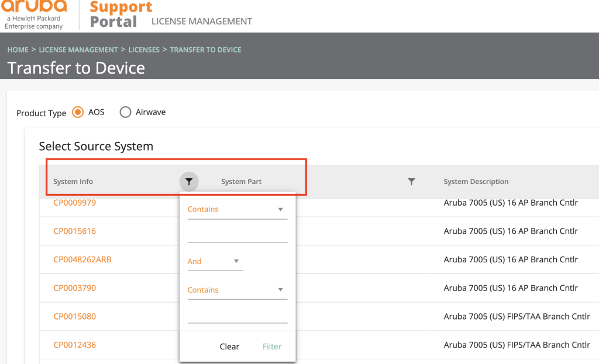The width and height of the screenshot is (599, 364).
Task: Go to HOME in the breadcrumb
Action: 18,50
